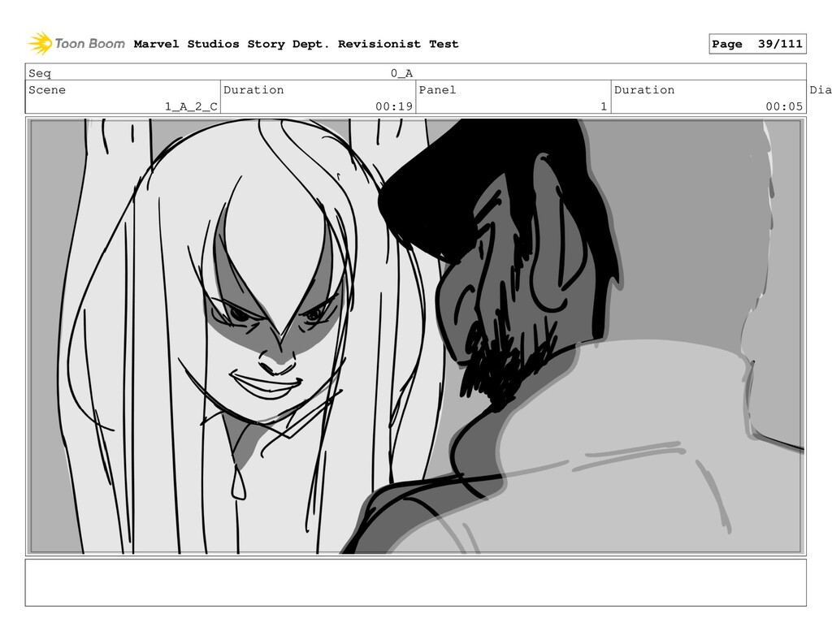Image resolution: width=832 pixels, height=644 pixels.
Task: Click the scene duration value '00:19'
Action: (x=394, y=106)
